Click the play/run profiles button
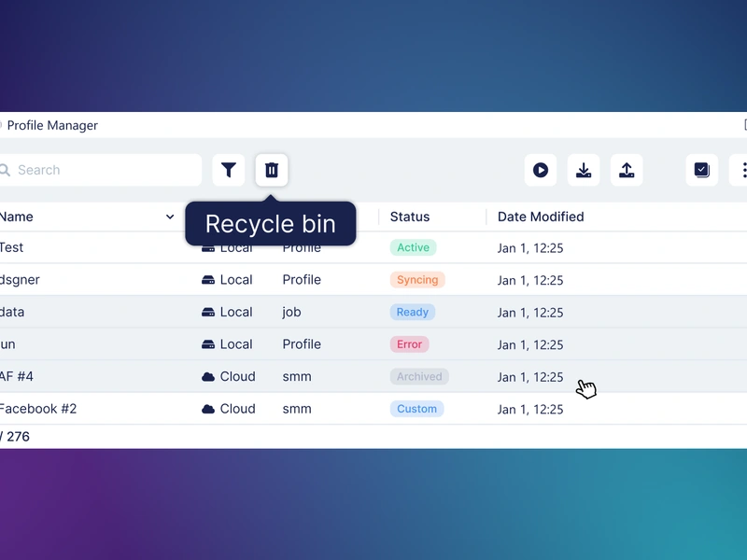Image resolution: width=747 pixels, height=560 pixels. click(x=541, y=170)
